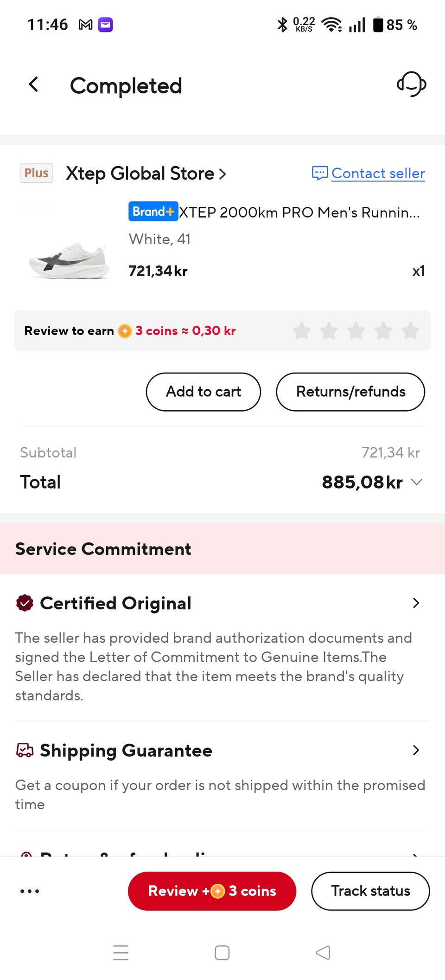Tap the Plus store badge
This screenshot has height=980, width=445.
point(36,173)
